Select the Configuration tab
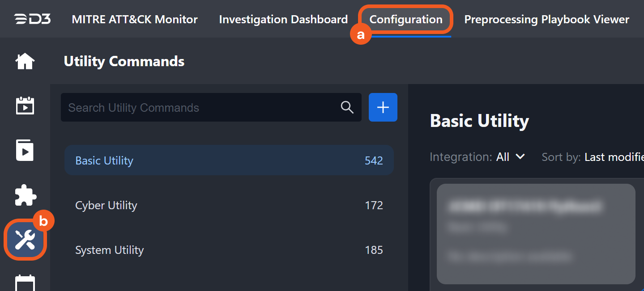This screenshot has height=291, width=644. tap(406, 19)
